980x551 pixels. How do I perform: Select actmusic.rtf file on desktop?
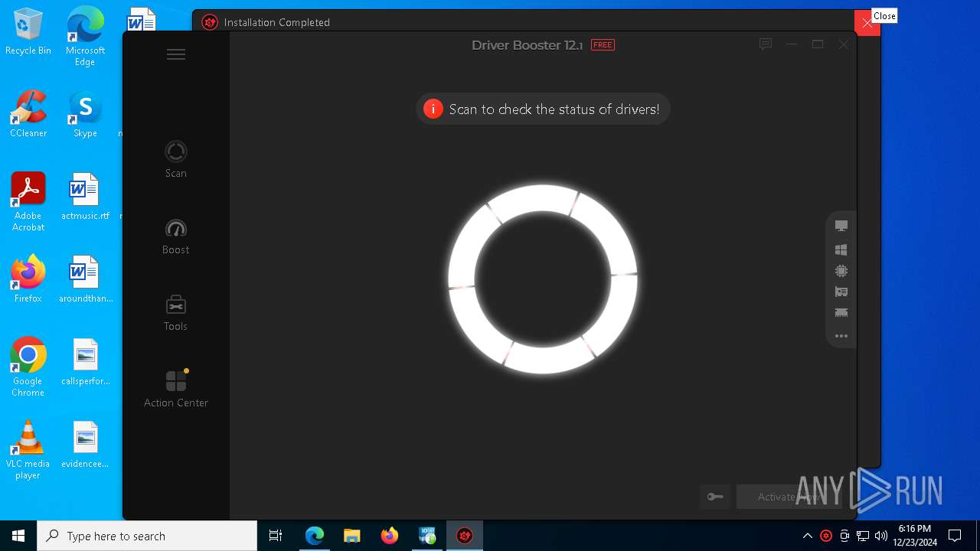(x=85, y=197)
